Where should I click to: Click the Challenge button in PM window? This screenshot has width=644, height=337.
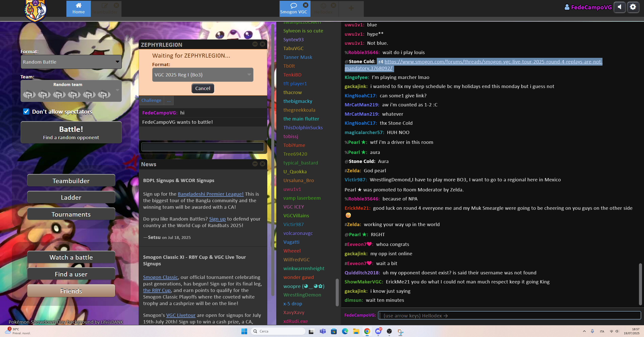click(151, 100)
